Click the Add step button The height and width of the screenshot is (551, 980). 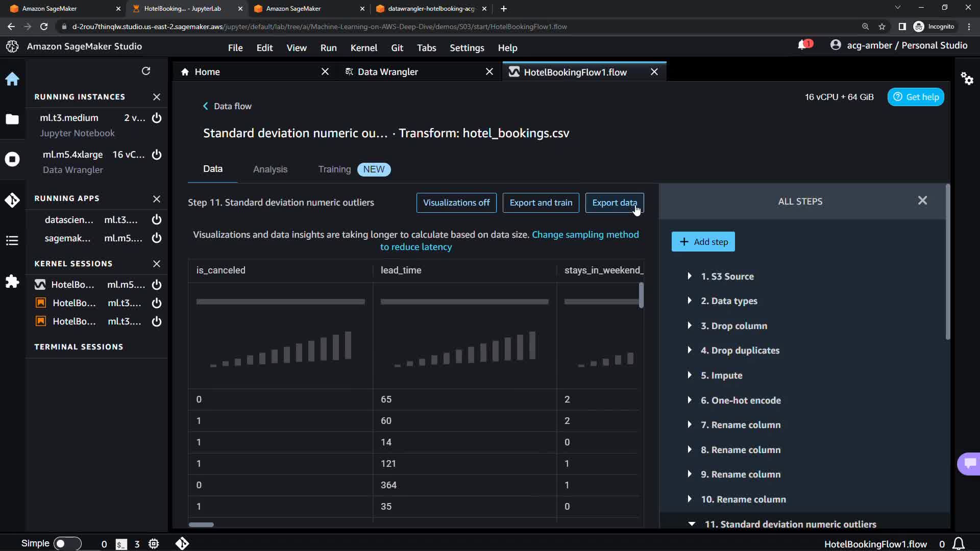coord(703,242)
